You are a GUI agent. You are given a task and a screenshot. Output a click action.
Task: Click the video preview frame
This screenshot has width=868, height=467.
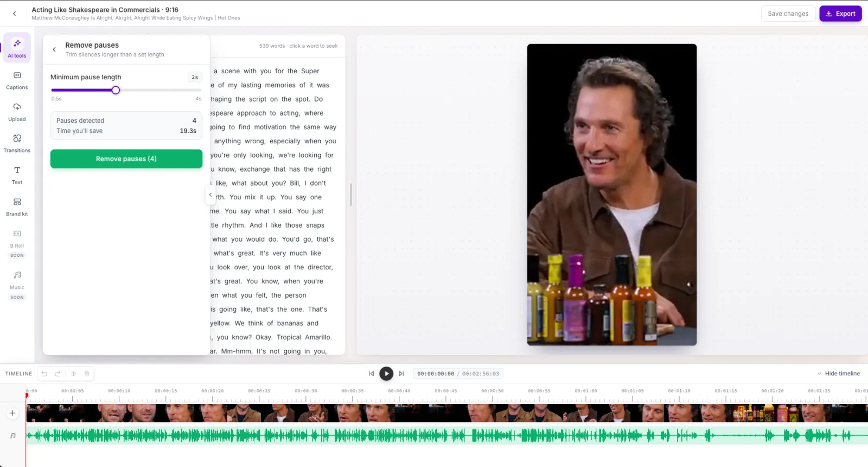coord(612,194)
